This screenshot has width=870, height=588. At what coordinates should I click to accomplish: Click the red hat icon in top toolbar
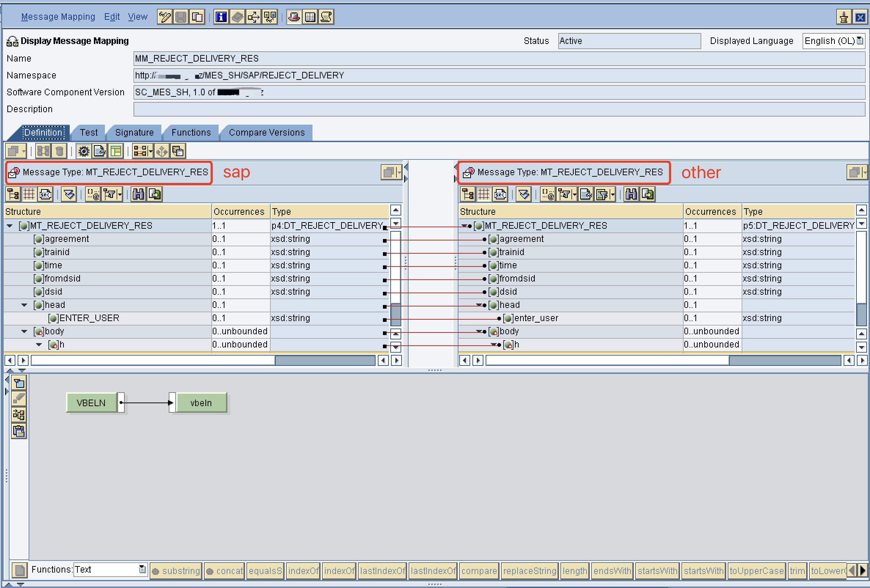pyautogui.click(x=294, y=17)
